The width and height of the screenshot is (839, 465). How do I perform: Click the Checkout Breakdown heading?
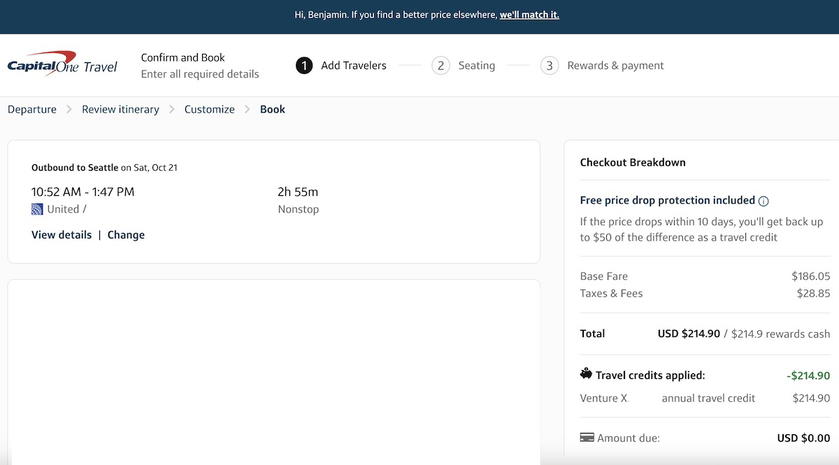(632, 162)
